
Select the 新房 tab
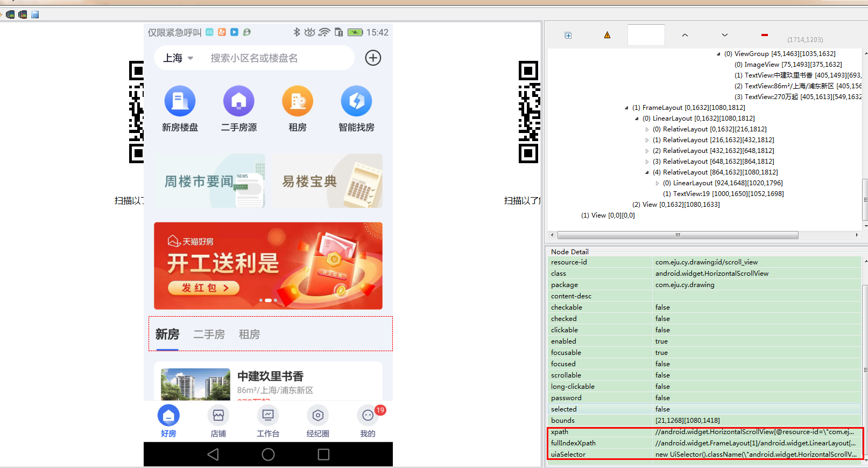click(x=167, y=334)
